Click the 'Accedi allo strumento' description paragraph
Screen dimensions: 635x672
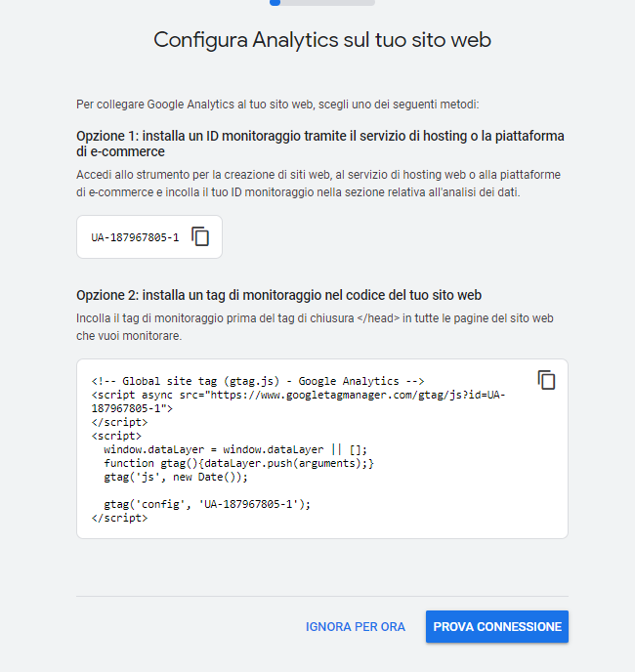[318, 184]
